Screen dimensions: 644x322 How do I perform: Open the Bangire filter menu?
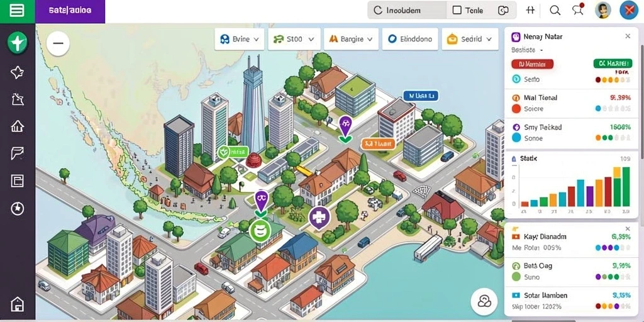click(351, 39)
